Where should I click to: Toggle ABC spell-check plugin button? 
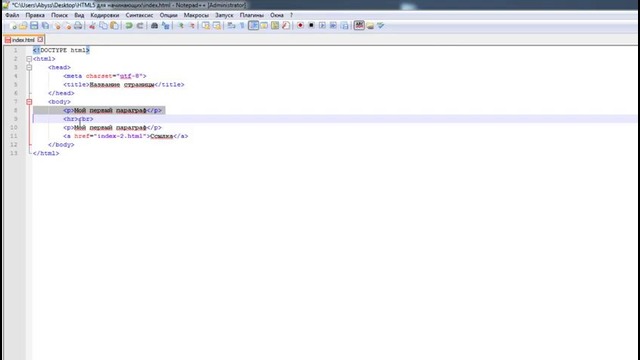click(x=359, y=26)
